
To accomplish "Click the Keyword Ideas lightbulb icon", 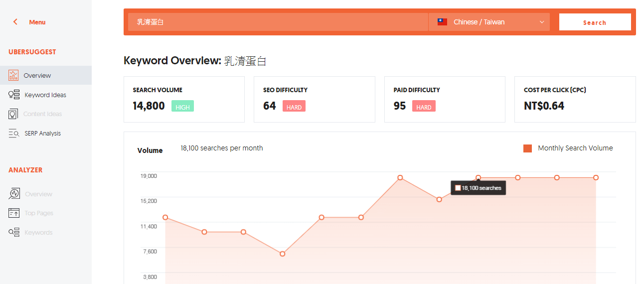I will 14,95.
